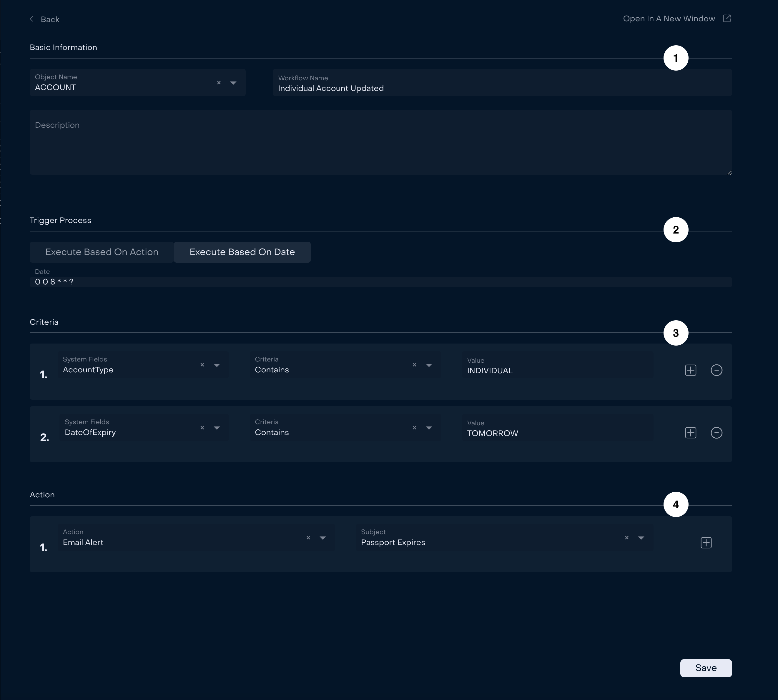Clear the Object Name ACCOUNT selection

[219, 83]
